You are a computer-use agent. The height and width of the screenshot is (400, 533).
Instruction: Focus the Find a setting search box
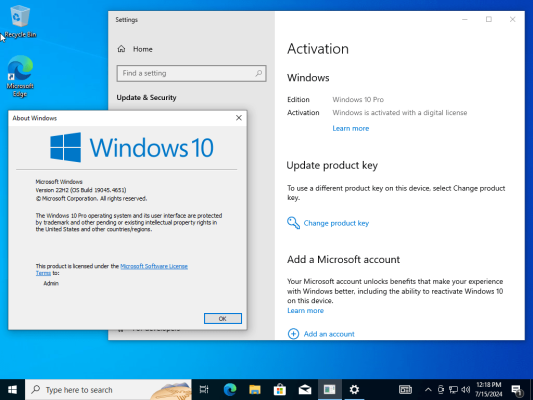(191, 73)
